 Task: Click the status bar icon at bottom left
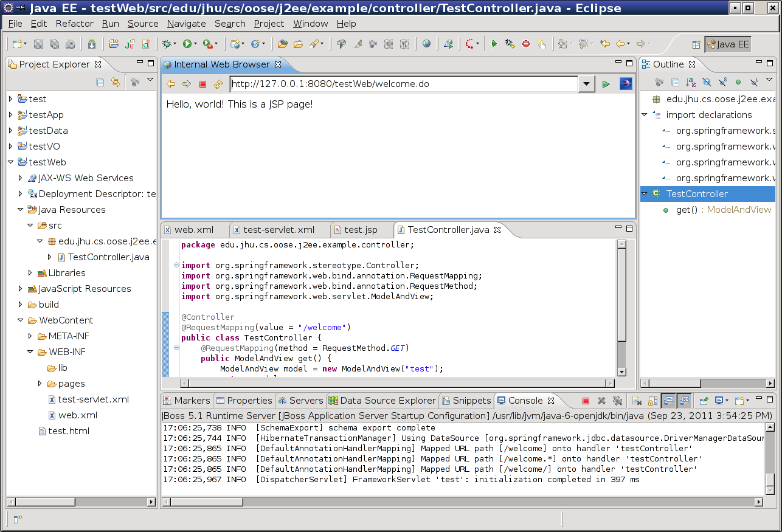coord(18,519)
